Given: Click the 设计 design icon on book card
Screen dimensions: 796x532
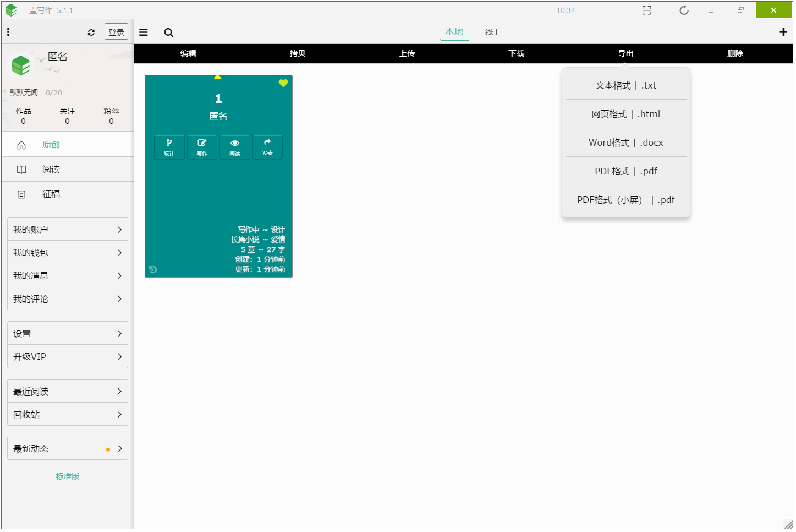Looking at the screenshot, I should click(x=169, y=147).
